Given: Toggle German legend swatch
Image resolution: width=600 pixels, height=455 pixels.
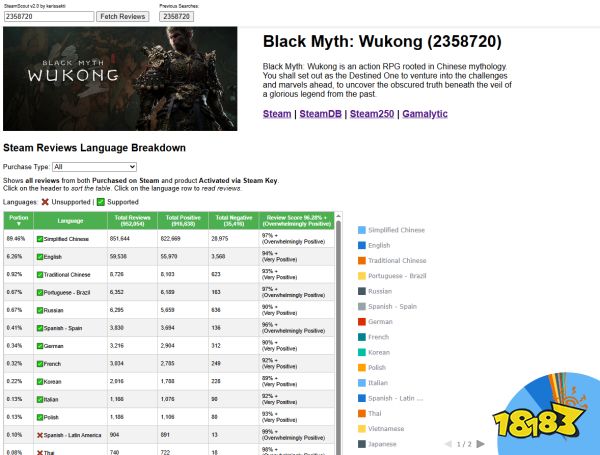Looking at the screenshot, I should pyautogui.click(x=362, y=322).
